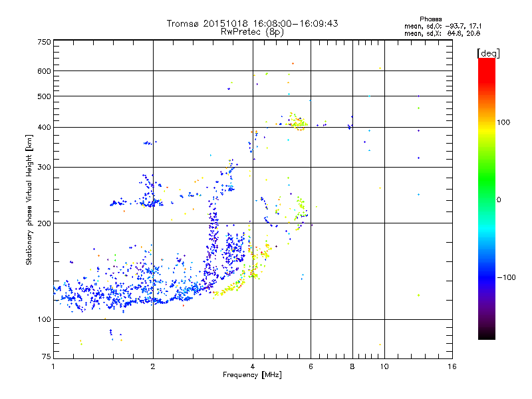Click the Frequency [MHz] axis label
Screen dimensions: 532x399
pos(252,375)
